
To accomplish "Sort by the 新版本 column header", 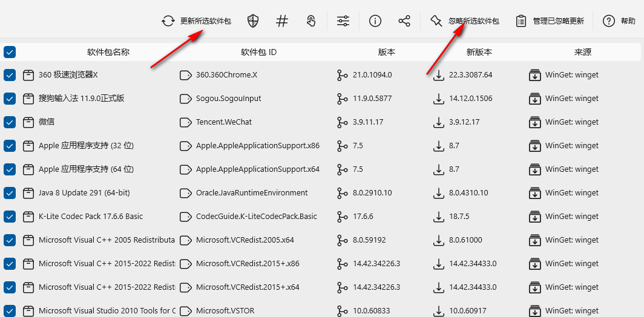I will point(479,52).
